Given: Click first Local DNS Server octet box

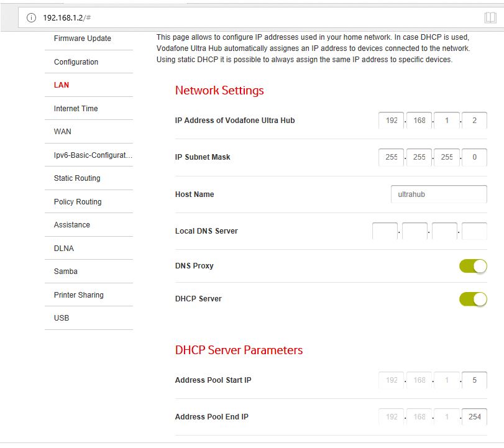Looking at the screenshot, I should [x=385, y=231].
